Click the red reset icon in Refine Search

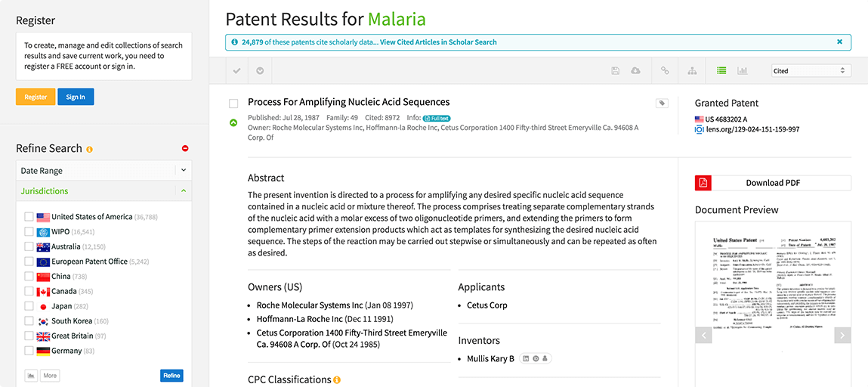186,149
